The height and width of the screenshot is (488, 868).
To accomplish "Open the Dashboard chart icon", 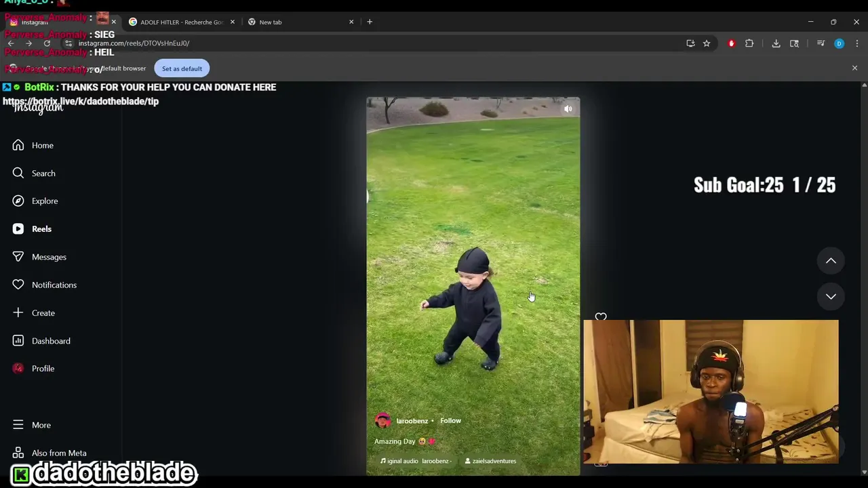I will 18,341.
